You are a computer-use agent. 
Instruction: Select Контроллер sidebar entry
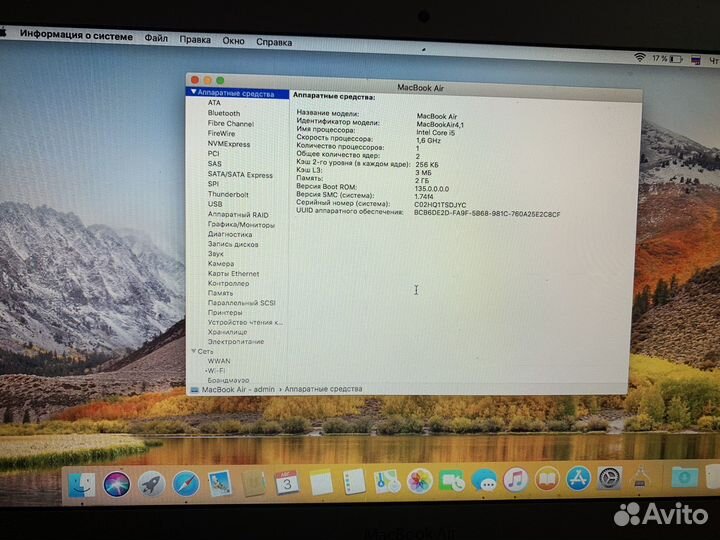(x=228, y=284)
